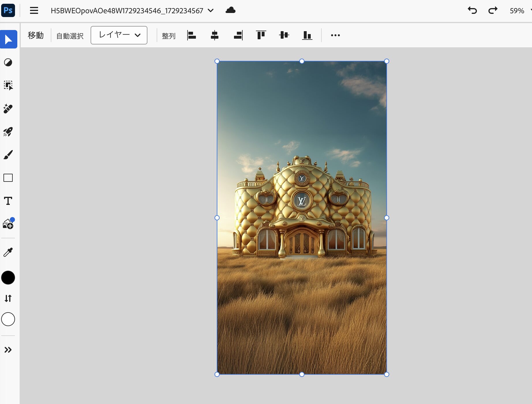
Task: Click the left-middle transform handle
Action: tap(217, 218)
